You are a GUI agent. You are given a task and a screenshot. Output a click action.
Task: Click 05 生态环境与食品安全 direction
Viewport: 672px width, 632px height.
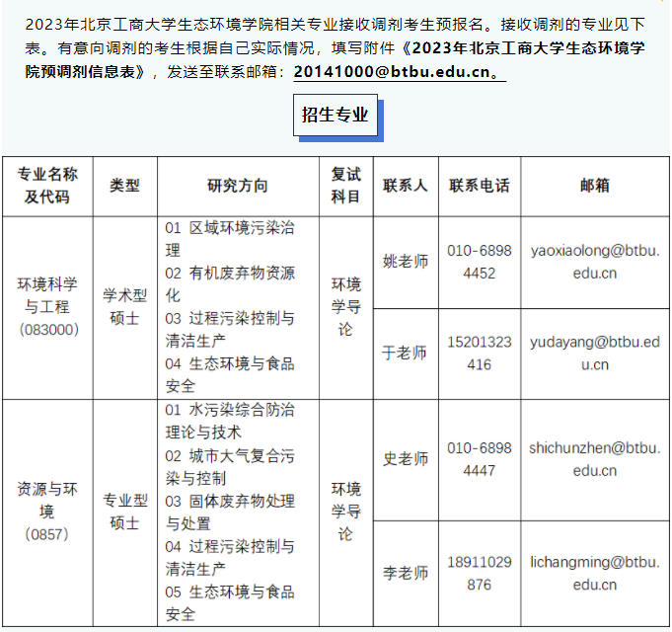pyautogui.click(x=230, y=603)
